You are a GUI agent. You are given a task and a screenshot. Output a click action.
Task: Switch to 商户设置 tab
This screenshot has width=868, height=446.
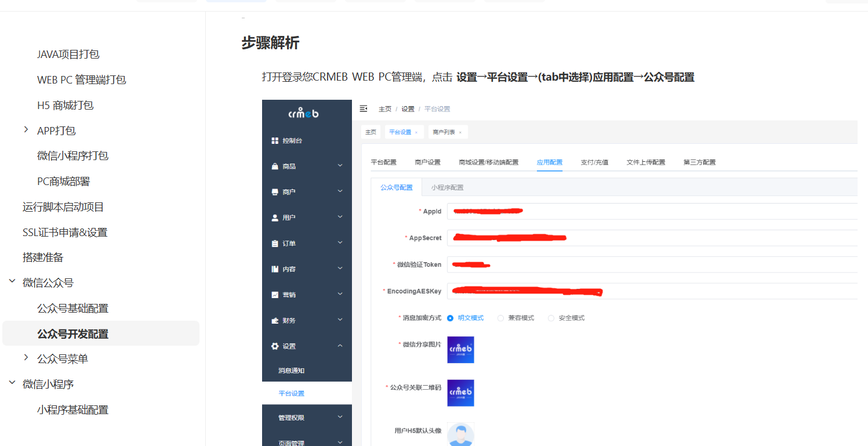(x=428, y=162)
